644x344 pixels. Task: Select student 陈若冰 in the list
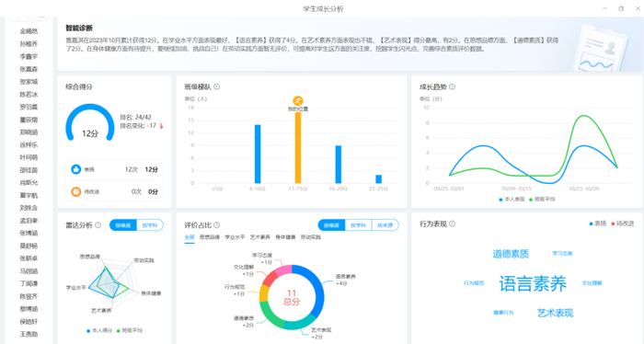point(29,95)
